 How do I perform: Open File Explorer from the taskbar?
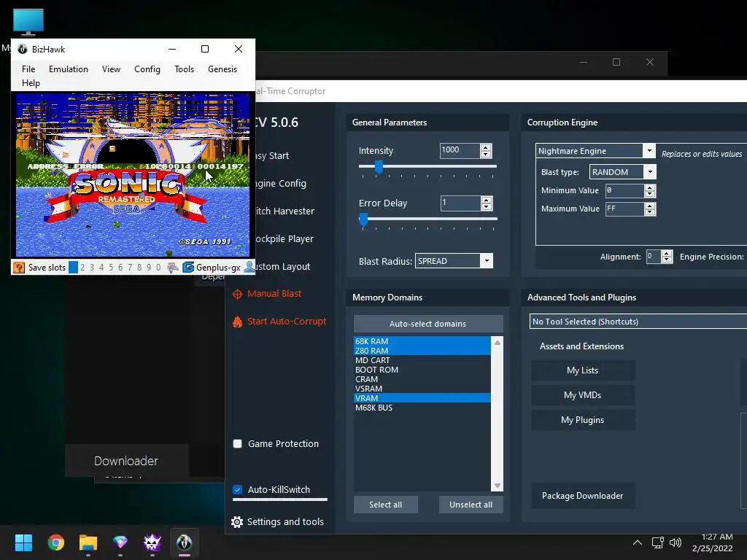(88, 542)
